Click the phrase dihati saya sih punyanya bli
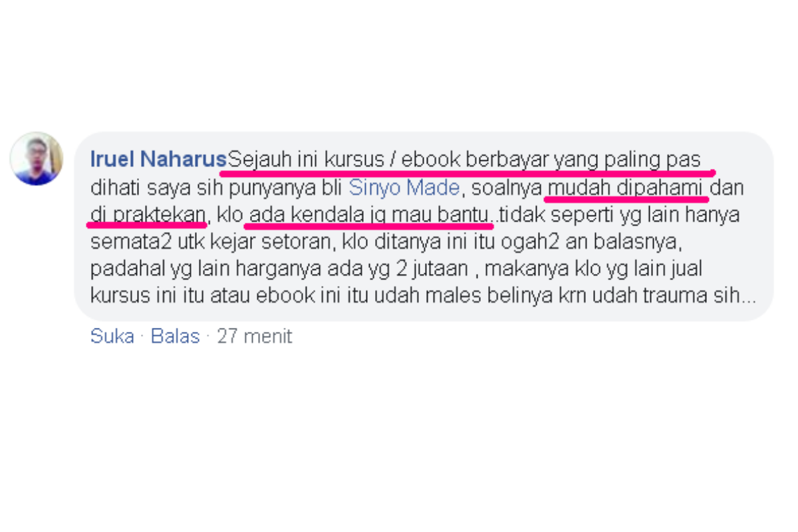The width and height of the screenshot is (798, 532). click(216, 188)
